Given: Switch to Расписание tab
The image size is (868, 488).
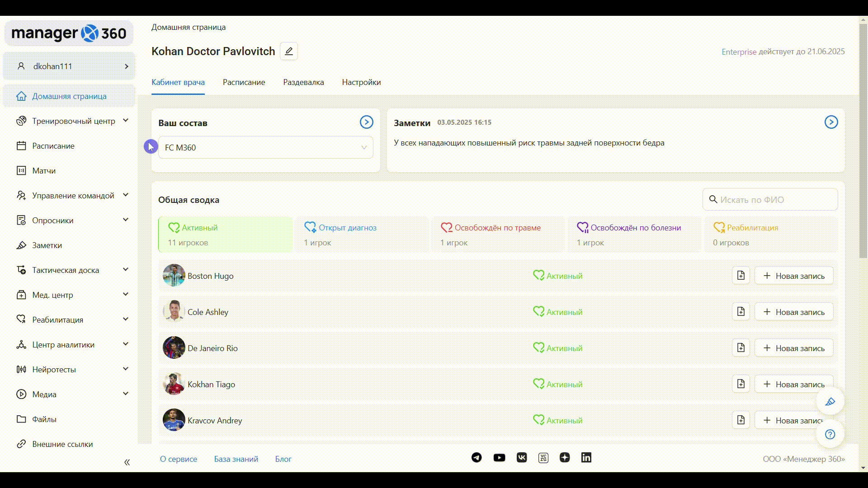Looking at the screenshot, I should tap(244, 82).
